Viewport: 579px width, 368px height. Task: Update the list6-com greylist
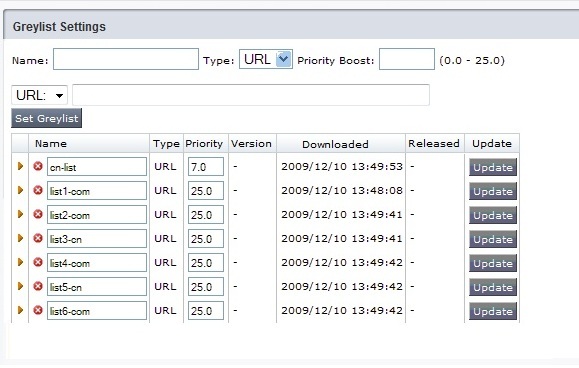tap(493, 311)
